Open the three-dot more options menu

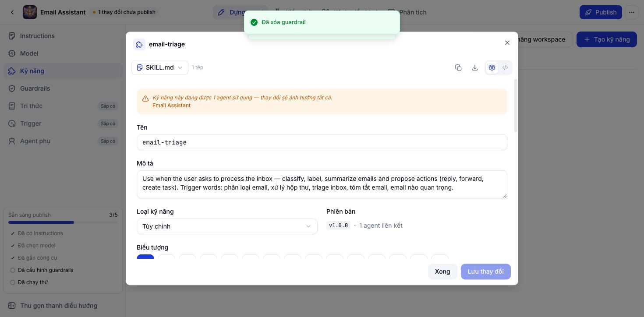click(x=632, y=12)
